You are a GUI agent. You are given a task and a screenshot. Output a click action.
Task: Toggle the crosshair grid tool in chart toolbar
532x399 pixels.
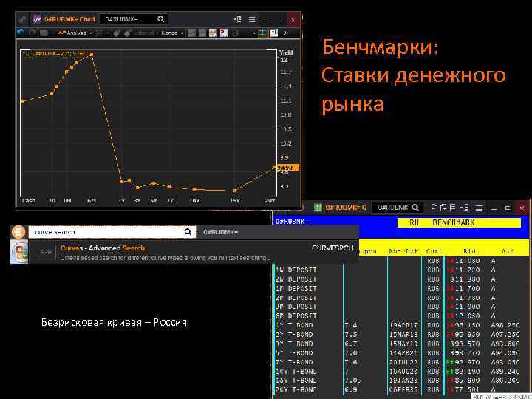pyautogui.click(x=262, y=33)
